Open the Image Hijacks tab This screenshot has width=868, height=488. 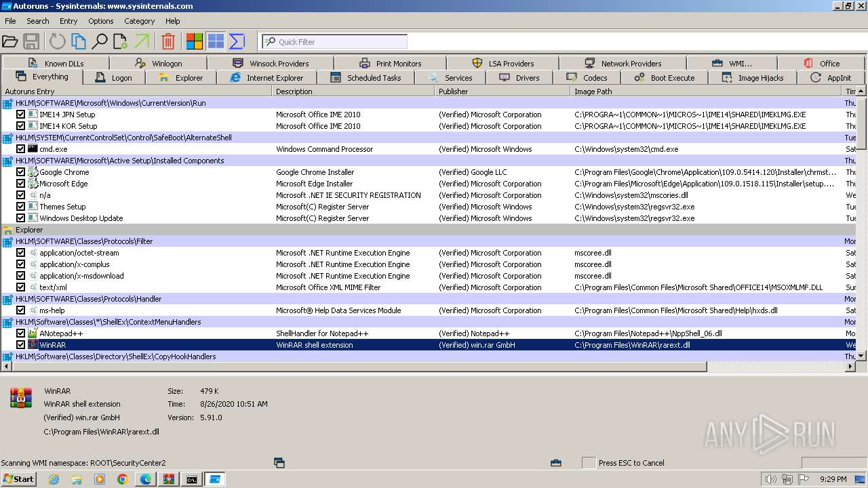pyautogui.click(x=752, y=78)
